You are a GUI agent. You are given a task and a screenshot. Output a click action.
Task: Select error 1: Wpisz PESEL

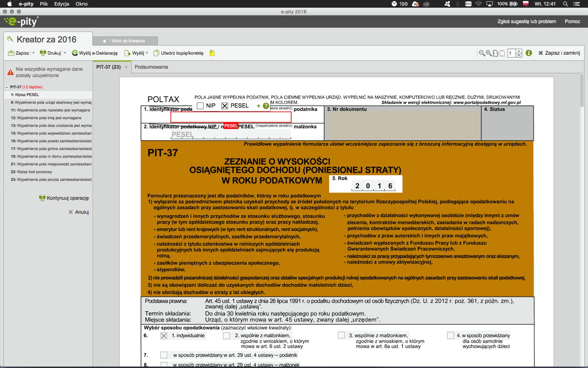pos(48,94)
